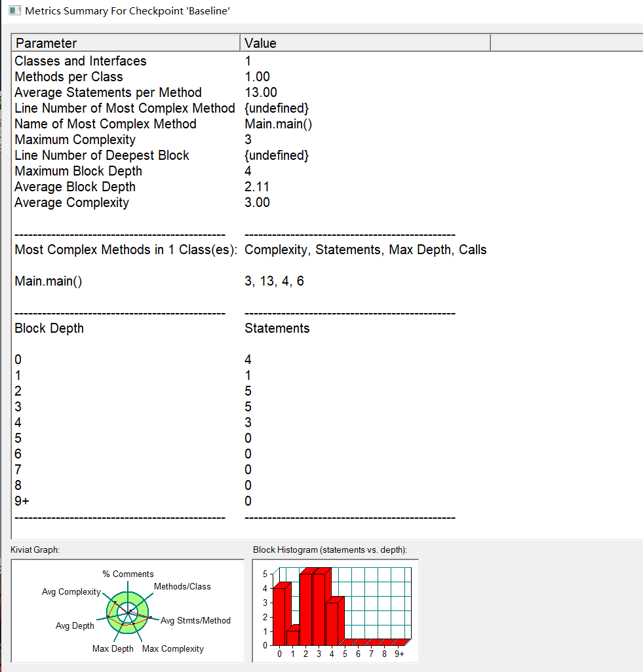Screen dimensions: 643x672
Task: Click '% Comments' axis label in Kiviat graph
Action: coord(128,574)
